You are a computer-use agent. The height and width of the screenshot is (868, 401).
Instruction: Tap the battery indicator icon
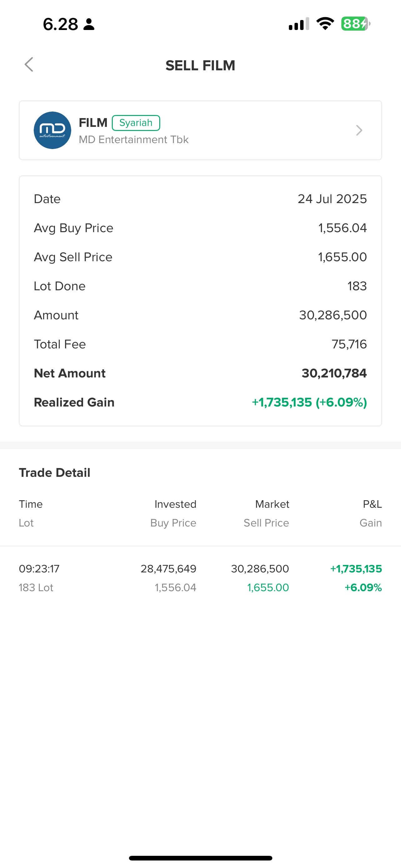[x=355, y=24]
